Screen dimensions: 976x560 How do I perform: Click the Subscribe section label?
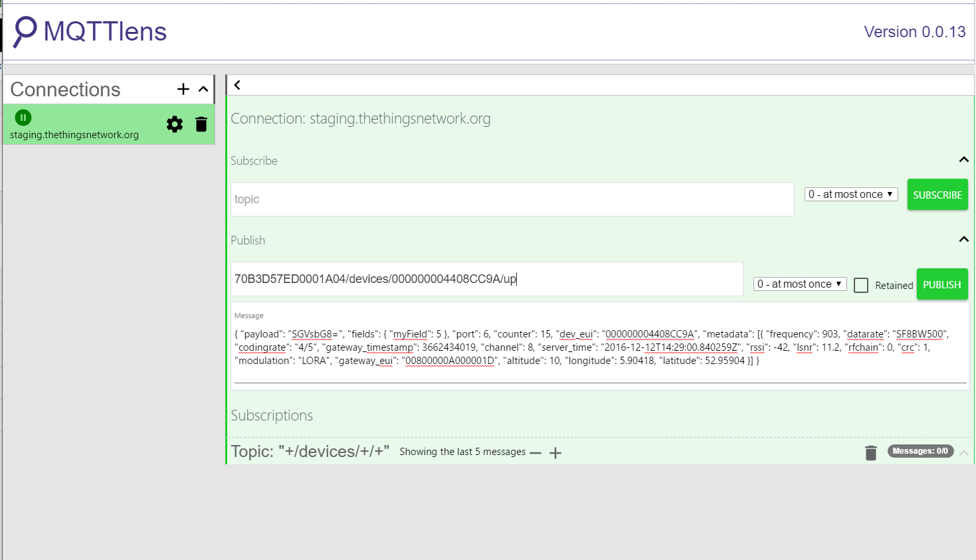tap(254, 161)
